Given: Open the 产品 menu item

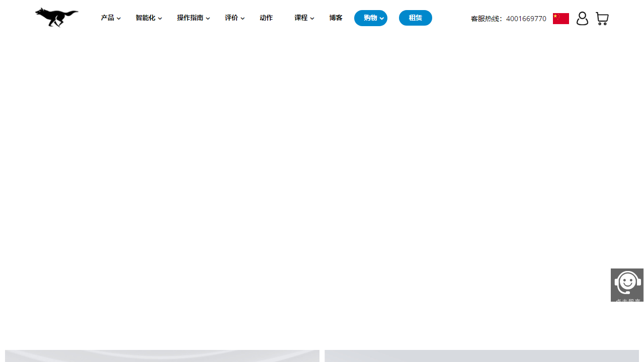Looking at the screenshot, I should click(107, 18).
